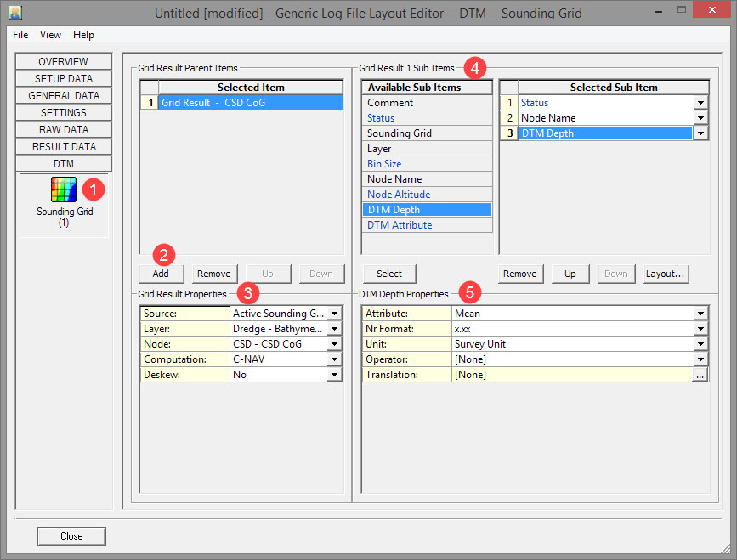737x560 pixels.
Task: Expand the Source dropdown in Grid Result Properties
Action: coord(335,314)
